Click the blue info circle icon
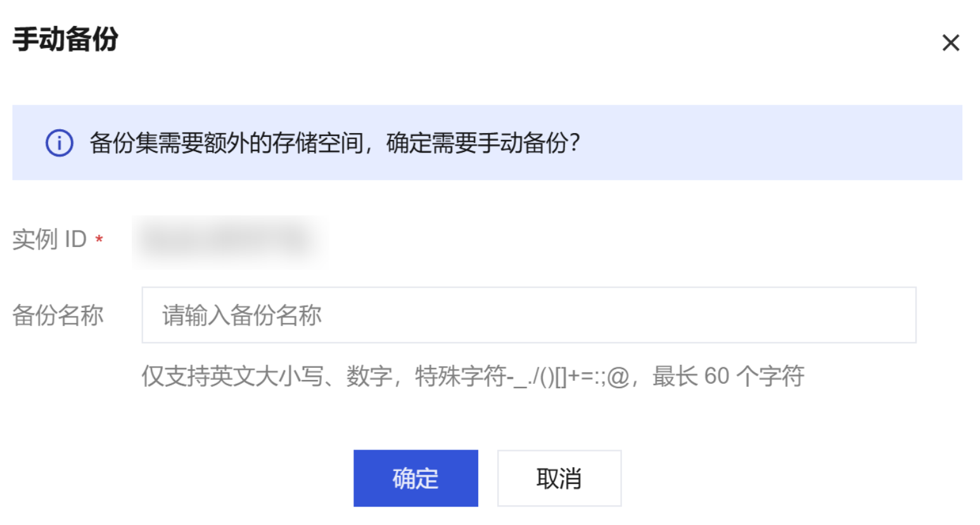 click(x=59, y=142)
